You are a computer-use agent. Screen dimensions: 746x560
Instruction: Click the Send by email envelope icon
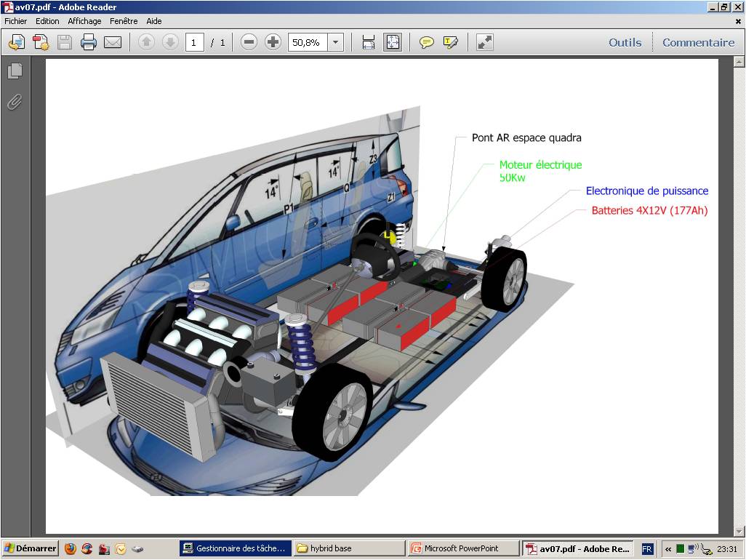click(x=113, y=42)
